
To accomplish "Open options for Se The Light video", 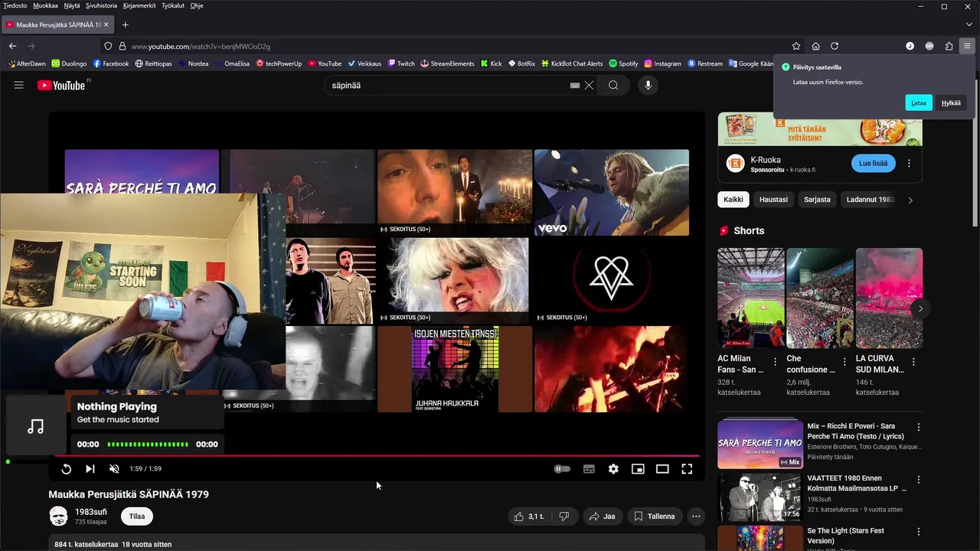I will click(x=919, y=533).
